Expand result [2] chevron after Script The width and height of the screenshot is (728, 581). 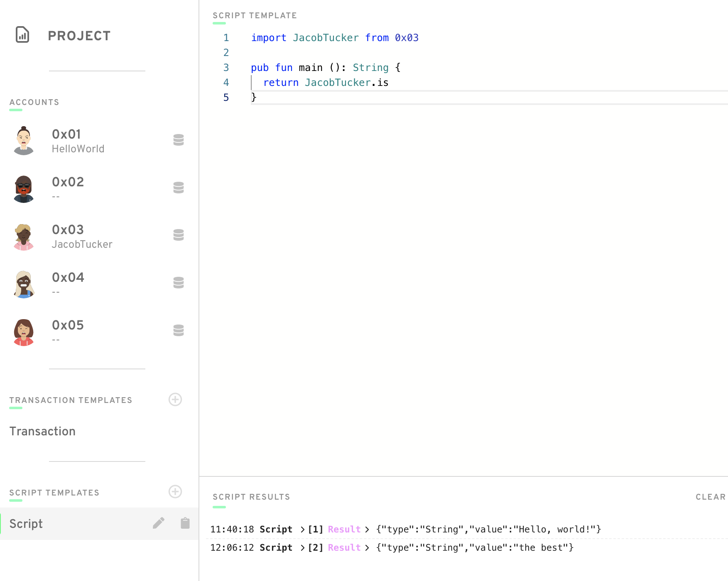pos(303,548)
